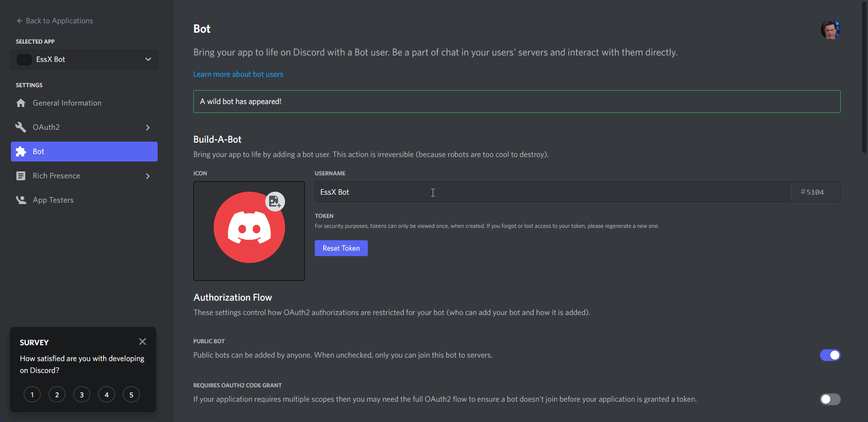
Task: Disable the Public Bot toggle
Action: click(830, 355)
